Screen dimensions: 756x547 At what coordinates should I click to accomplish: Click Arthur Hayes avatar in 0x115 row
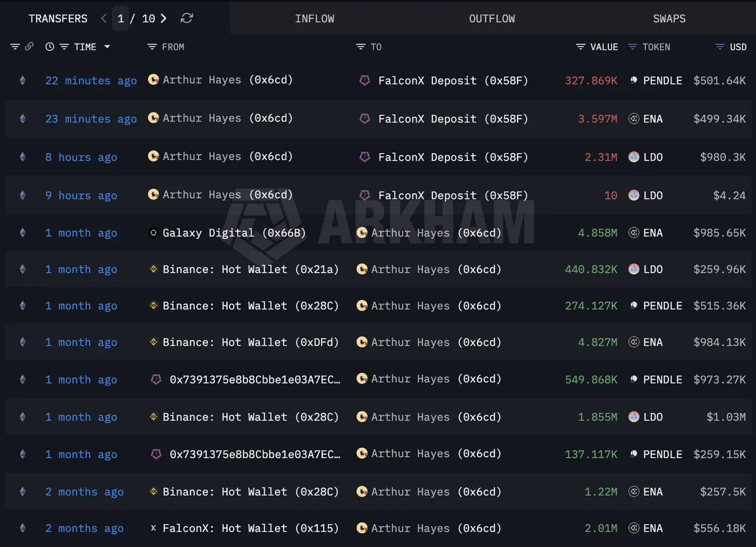coord(362,527)
